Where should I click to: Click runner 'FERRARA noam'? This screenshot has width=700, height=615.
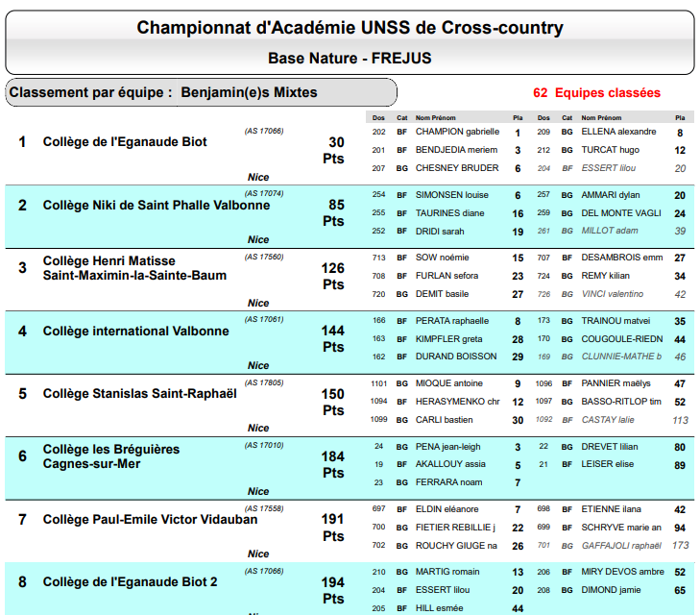coord(448,482)
